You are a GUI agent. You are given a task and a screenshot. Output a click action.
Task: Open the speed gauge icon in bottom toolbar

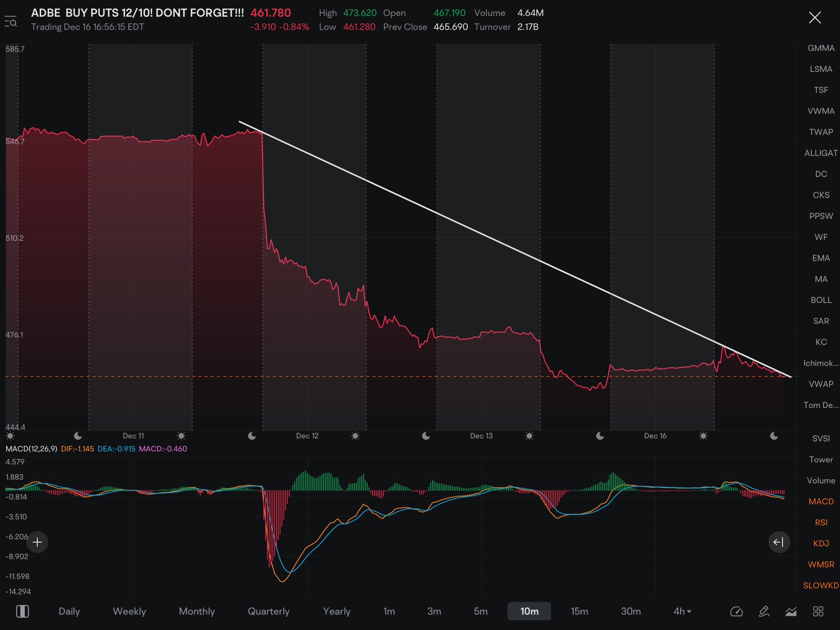pos(737,611)
